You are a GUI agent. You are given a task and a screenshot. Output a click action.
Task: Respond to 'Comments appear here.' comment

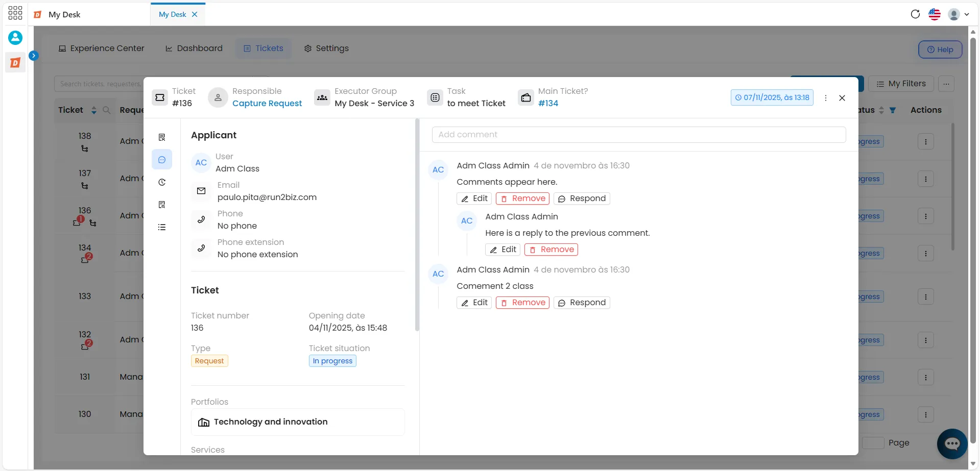(x=582, y=199)
